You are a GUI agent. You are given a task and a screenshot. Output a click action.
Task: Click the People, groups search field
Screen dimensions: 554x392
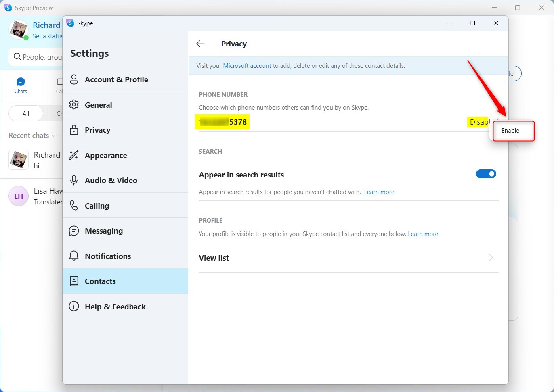pyautogui.click(x=38, y=57)
